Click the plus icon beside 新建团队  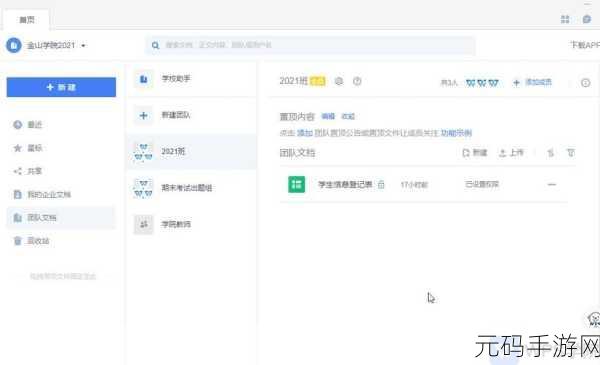pos(143,116)
